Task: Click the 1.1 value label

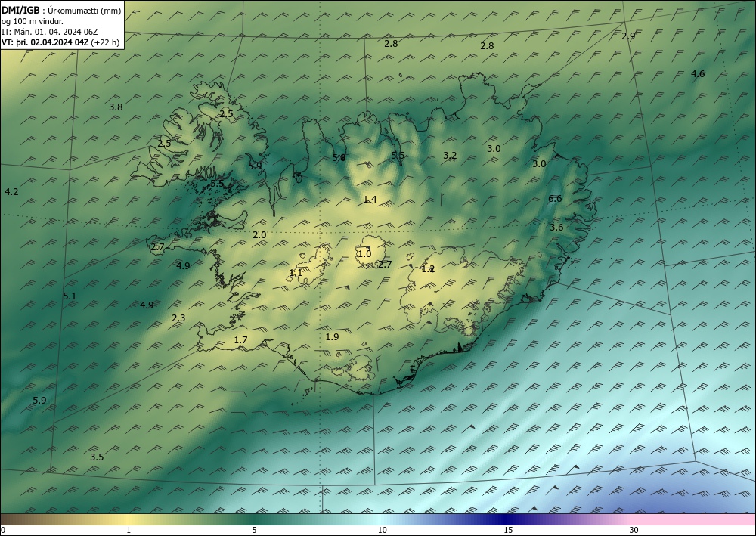Action: click(296, 273)
